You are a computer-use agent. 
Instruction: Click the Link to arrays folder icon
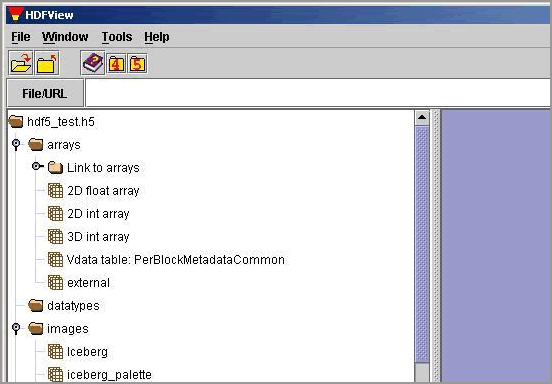[55, 168]
